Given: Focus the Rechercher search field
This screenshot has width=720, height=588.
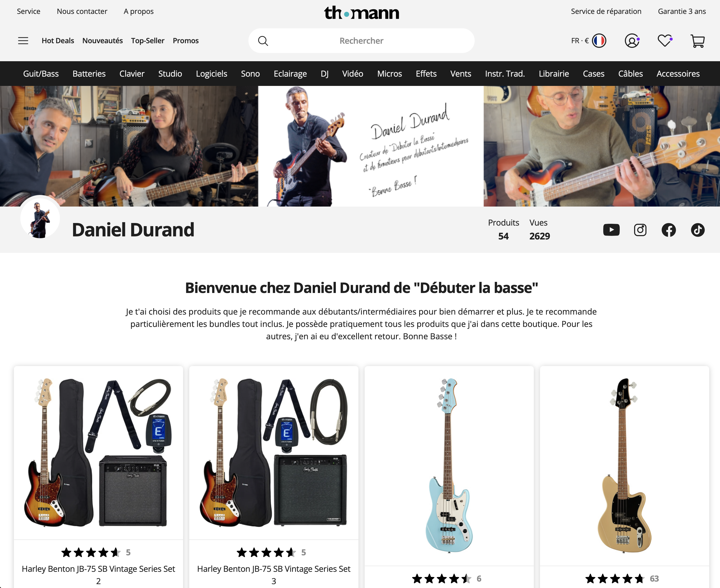Looking at the screenshot, I should [361, 41].
